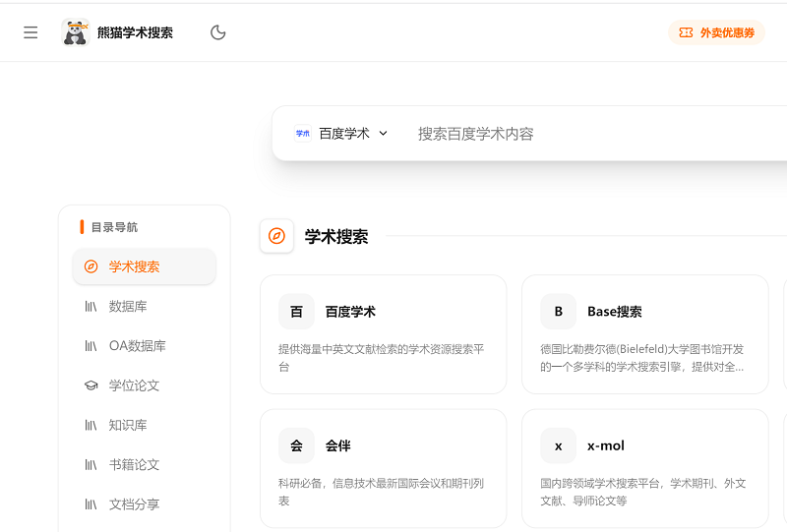
Task: Click the library icon beside 文档分享
Action: 91,504
